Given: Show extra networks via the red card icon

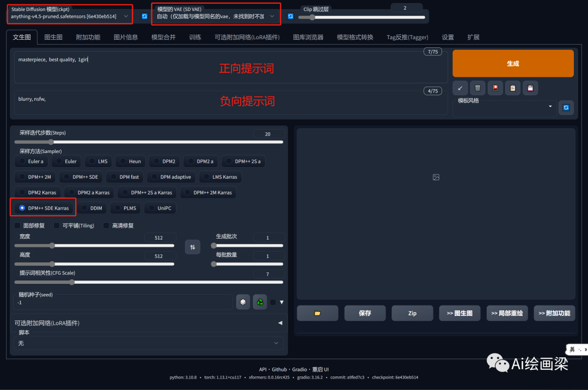Looking at the screenshot, I should (495, 88).
